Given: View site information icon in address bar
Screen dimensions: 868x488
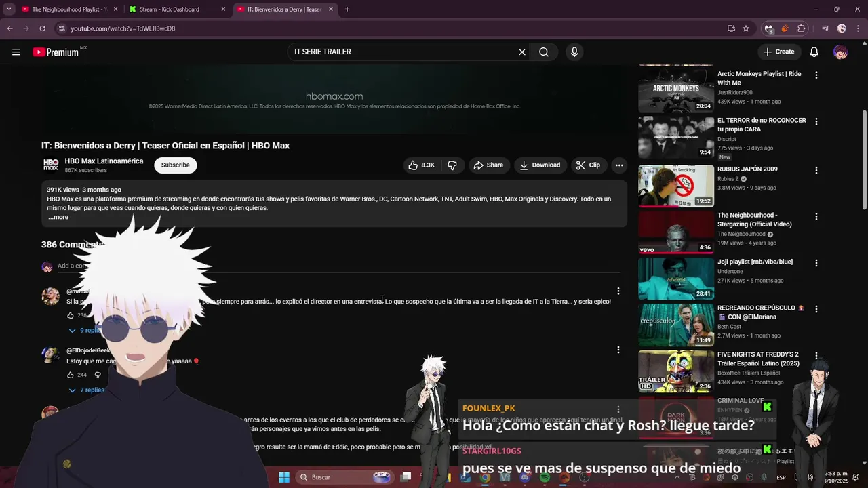Looking at the screenshot, I should coord(62,28).
